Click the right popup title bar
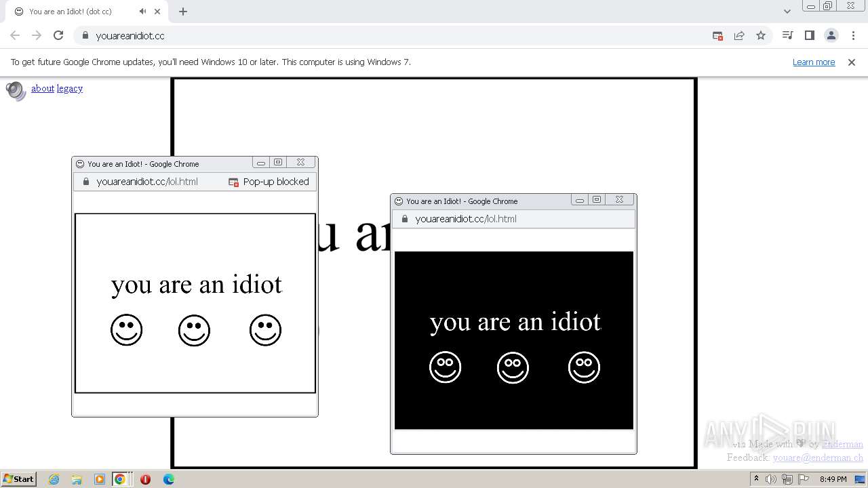The image size is (868, 488). point(481,201)
